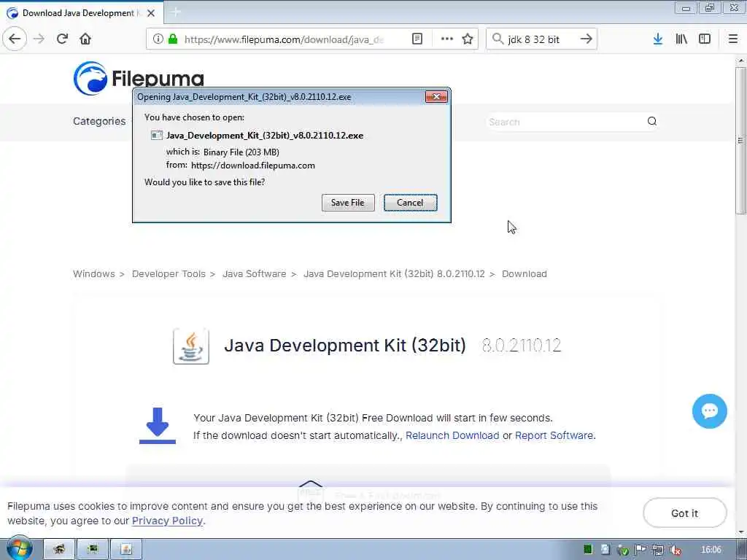Click the Java Development Kit (32bit) heading

345,345
